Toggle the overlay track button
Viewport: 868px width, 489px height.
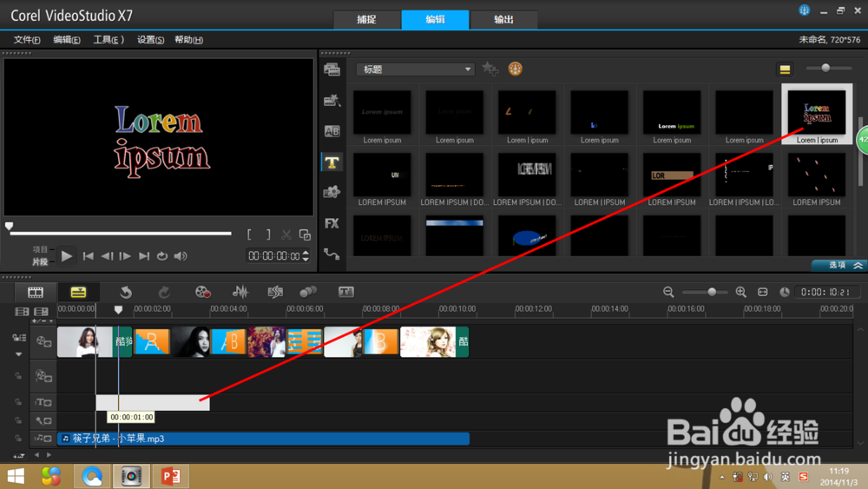pyautogui.click(x=43, y=377)
